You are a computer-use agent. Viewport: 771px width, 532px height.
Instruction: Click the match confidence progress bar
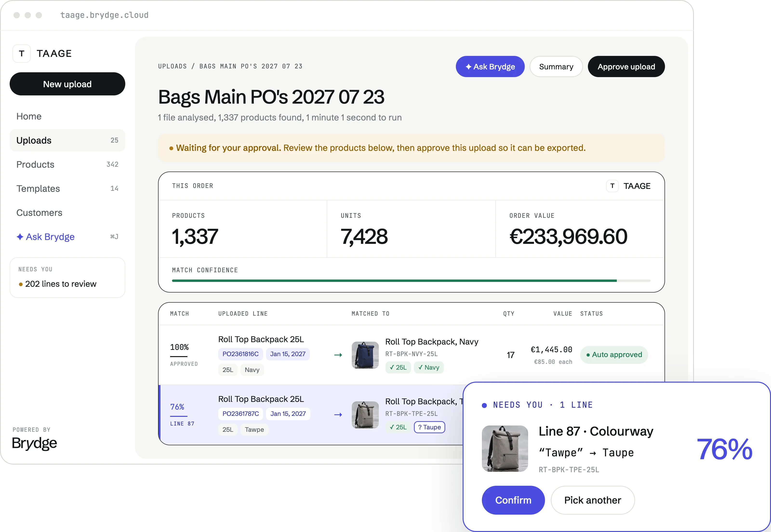point(411,281)
